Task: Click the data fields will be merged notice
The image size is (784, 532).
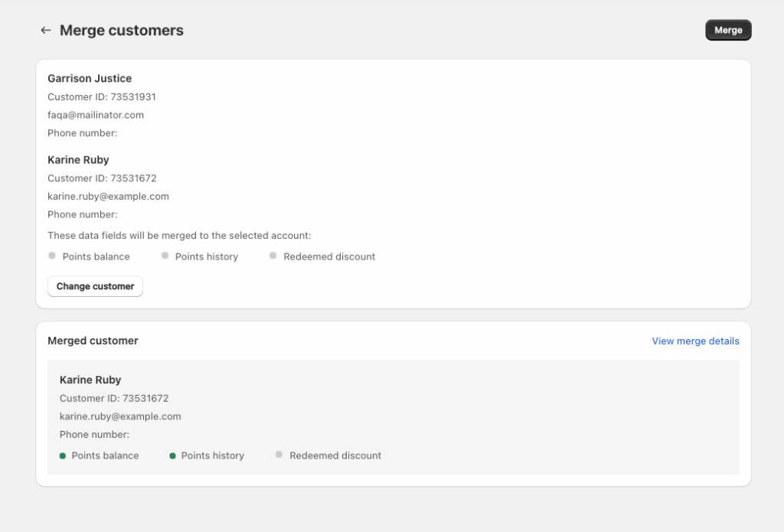Action: tap(179, 236)
